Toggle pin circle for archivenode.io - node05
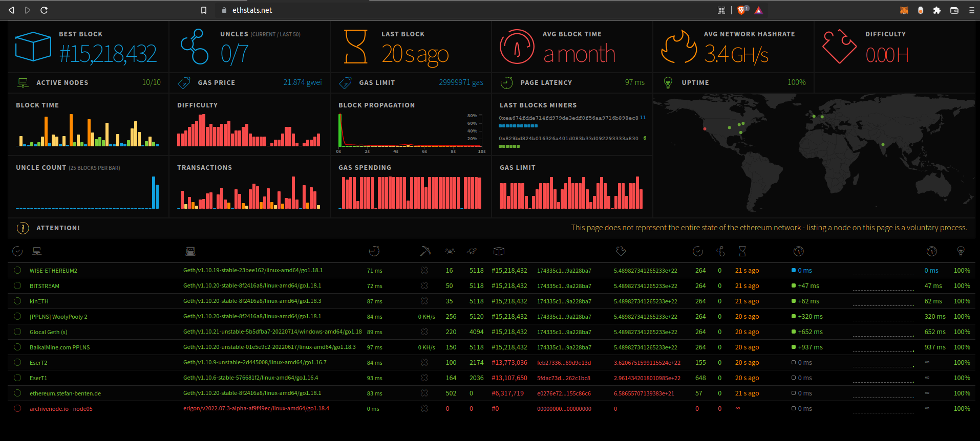 pos(17,409)
